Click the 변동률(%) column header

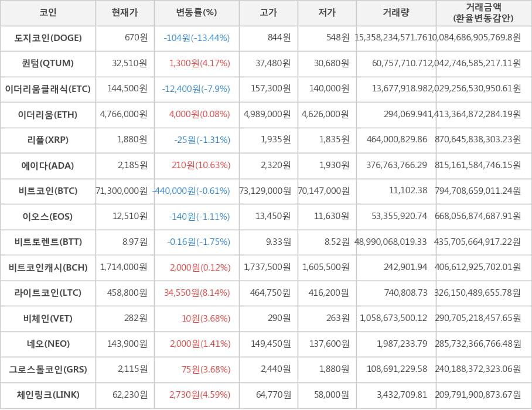pos(196,12)
